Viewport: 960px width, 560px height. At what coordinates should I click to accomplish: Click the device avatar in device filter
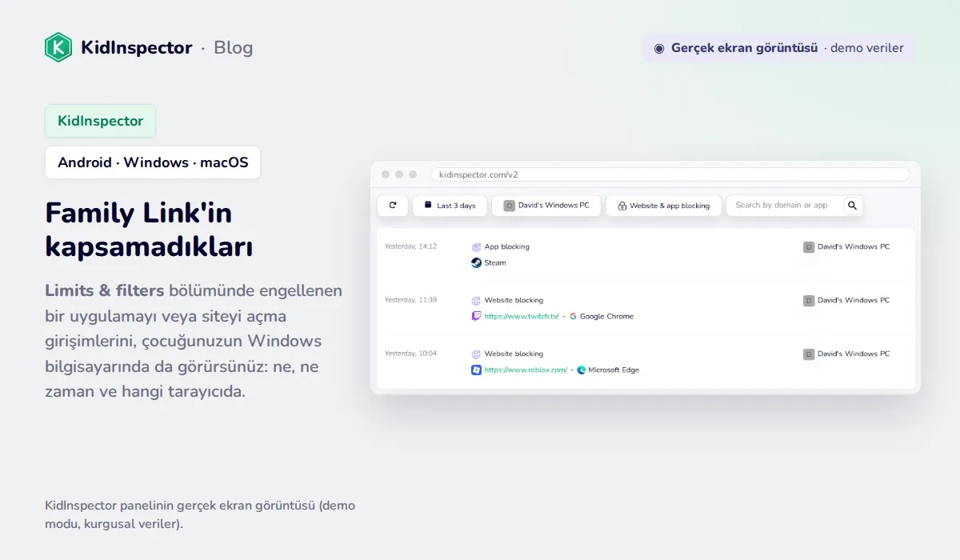tap(509, 206)
